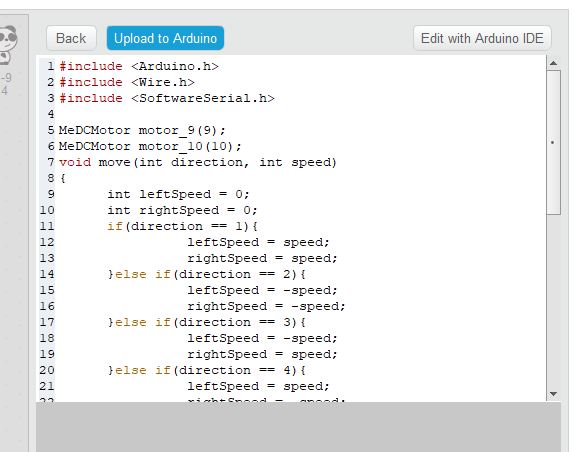This screenshot has width=574, height=452.
Task: Click the Back button
Action: pyautogui.click(x=71, y=38)
